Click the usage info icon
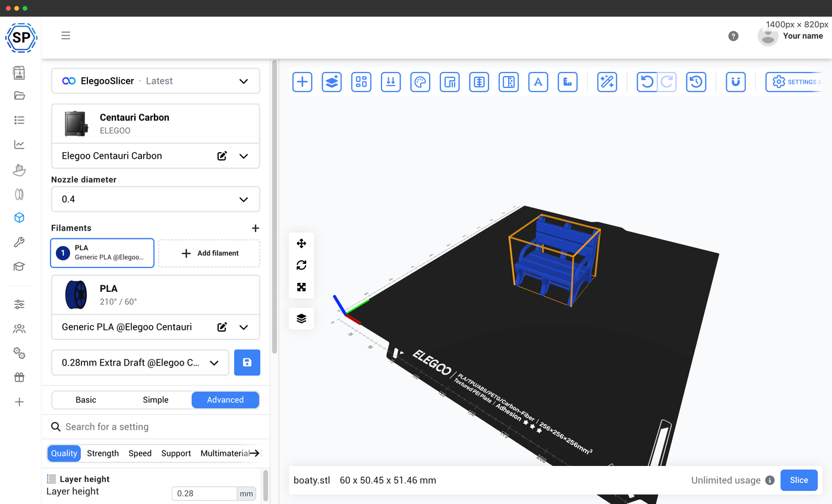 [770, 480]
